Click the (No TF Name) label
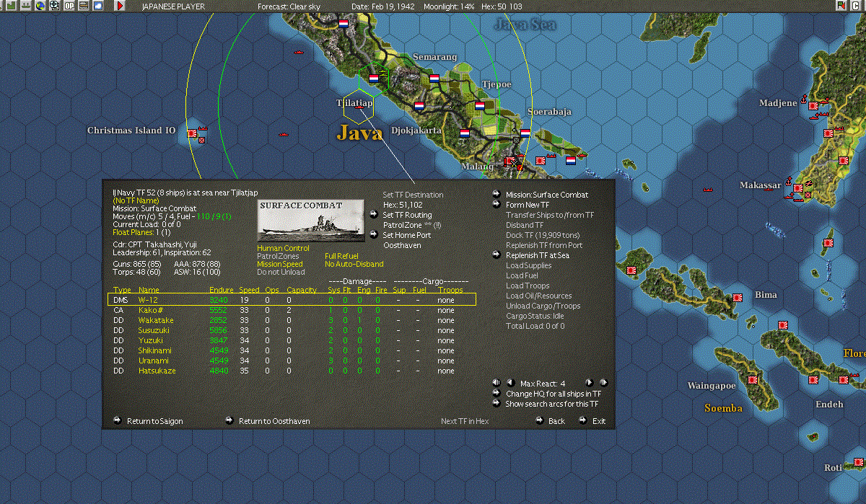This screenshot has height=504, width=866. 135,200
